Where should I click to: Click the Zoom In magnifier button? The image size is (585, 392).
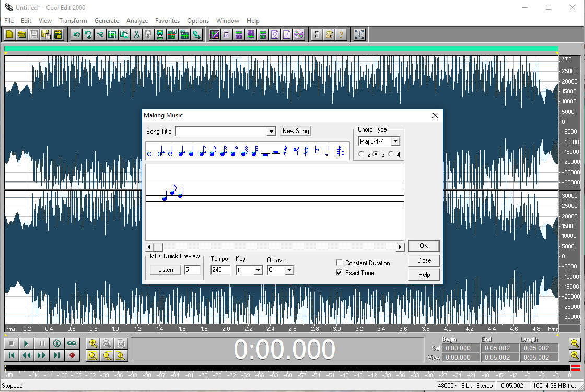(93, 343)
